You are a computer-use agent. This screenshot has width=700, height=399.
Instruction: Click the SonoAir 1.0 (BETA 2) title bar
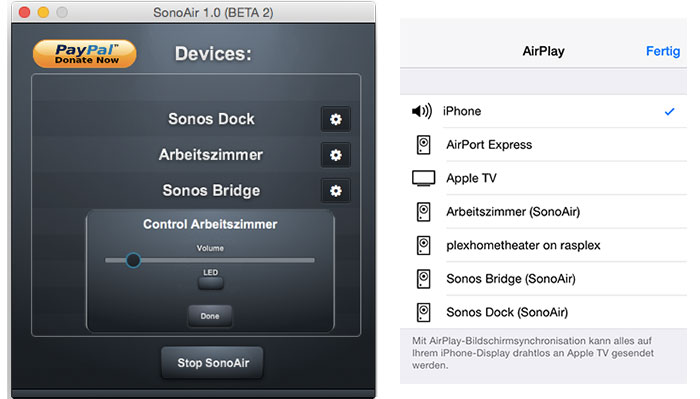click(193, 12)
